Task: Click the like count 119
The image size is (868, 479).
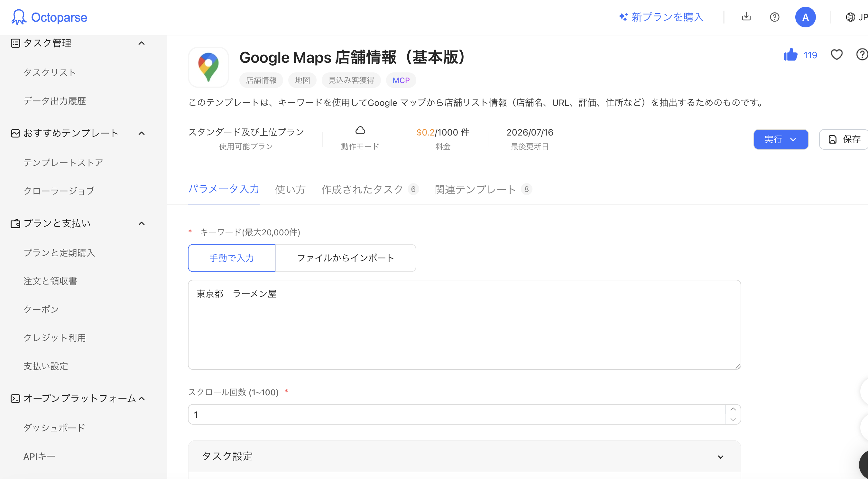Action: coord(810,55)
